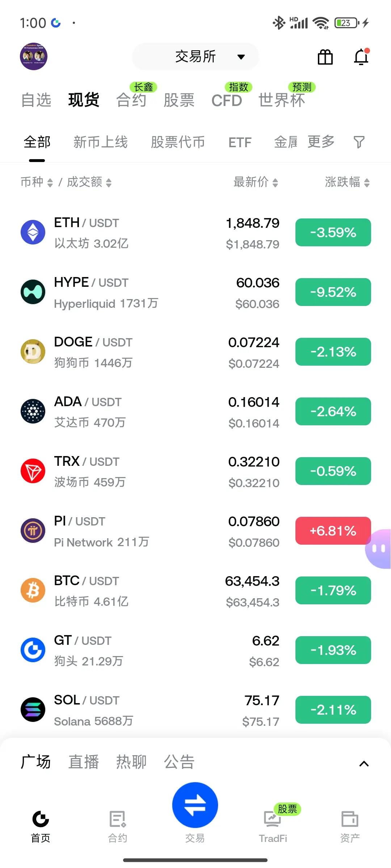The width and height of the screenshot is (391, 868).
Task: Tap the ETH -3.59% green badge
Action: (x=333, y=232)
